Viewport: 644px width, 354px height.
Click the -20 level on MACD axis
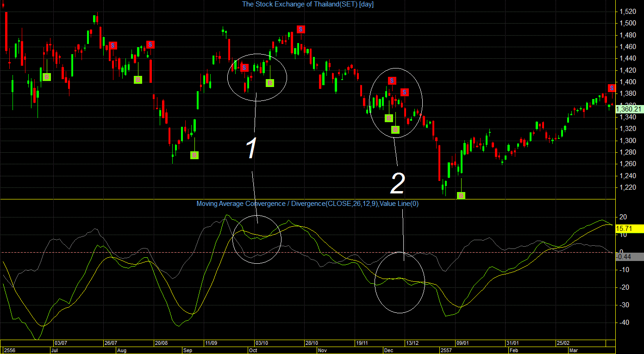[624, 287]
